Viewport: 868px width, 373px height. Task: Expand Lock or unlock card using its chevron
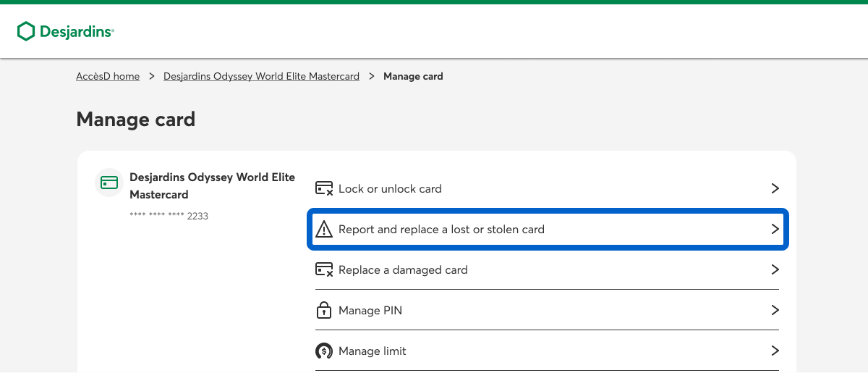[775, 189]
